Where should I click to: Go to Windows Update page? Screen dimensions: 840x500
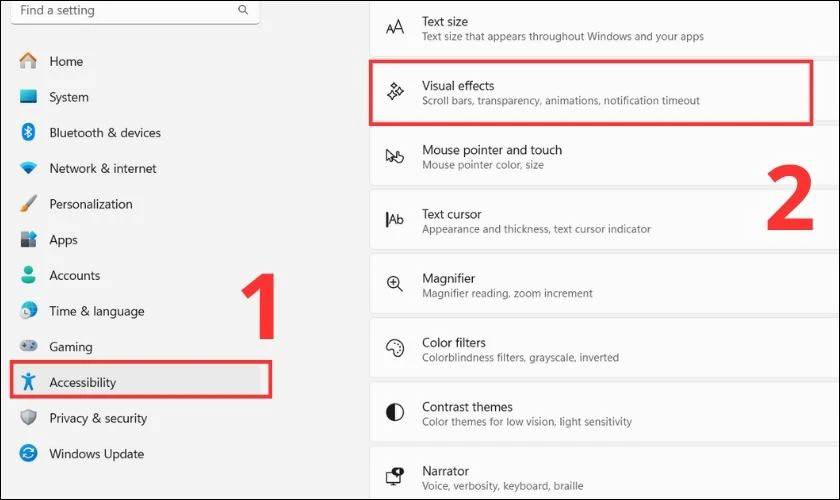pyautogui.click(x=135, y=453)
